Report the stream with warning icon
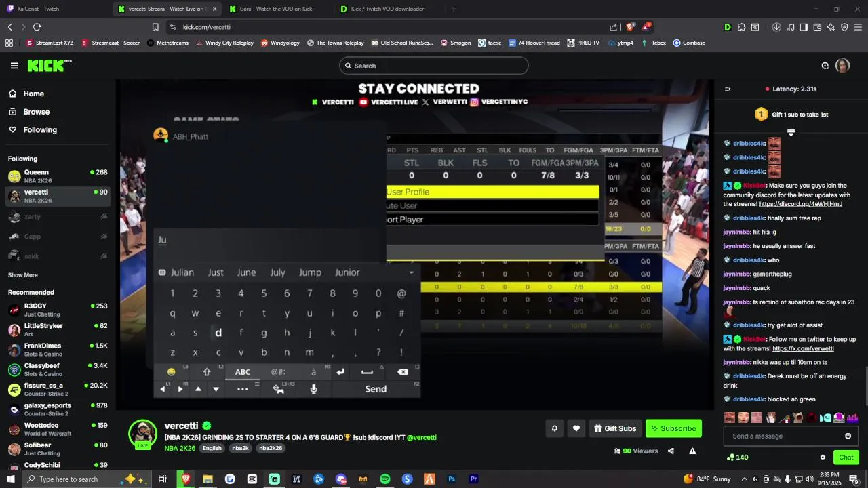Screen dimensions: 868x488 [x=692, y=451]
